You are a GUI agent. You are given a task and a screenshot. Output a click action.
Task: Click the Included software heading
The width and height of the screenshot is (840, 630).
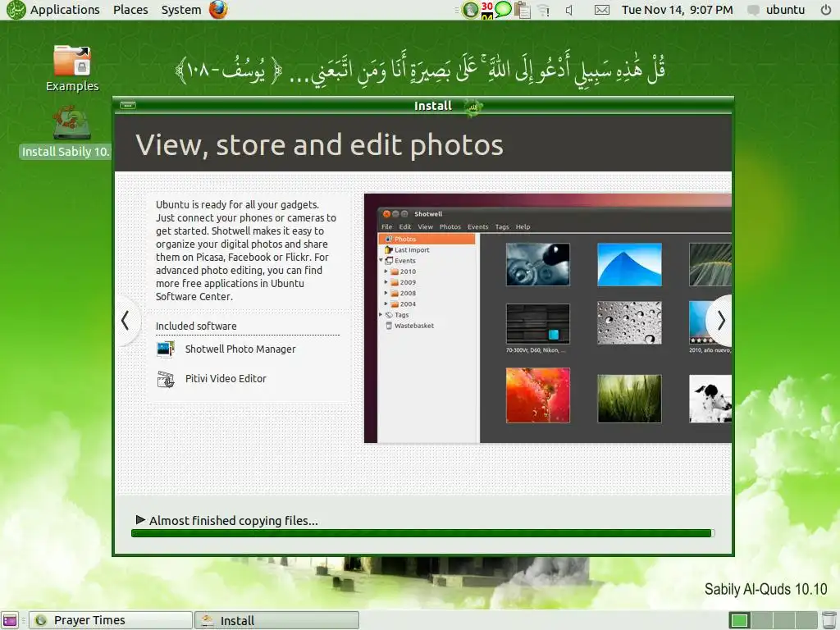pos(196,326)
